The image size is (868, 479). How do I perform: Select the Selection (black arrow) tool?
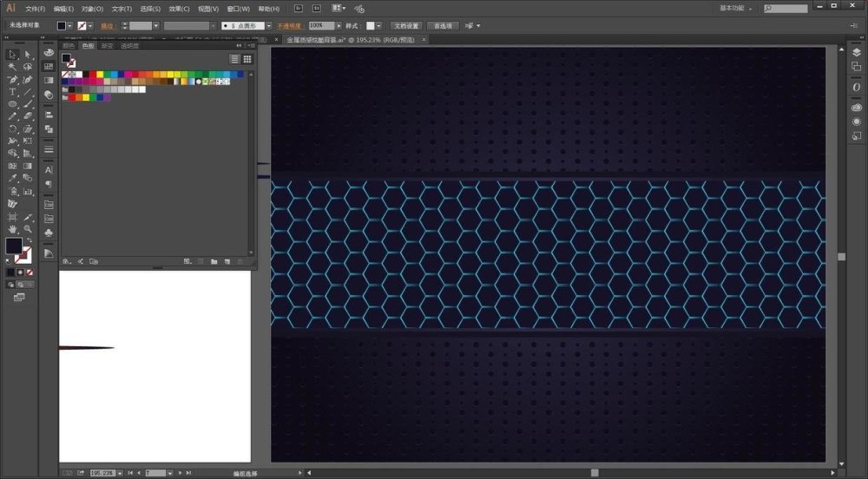click(x=12, y=55)
